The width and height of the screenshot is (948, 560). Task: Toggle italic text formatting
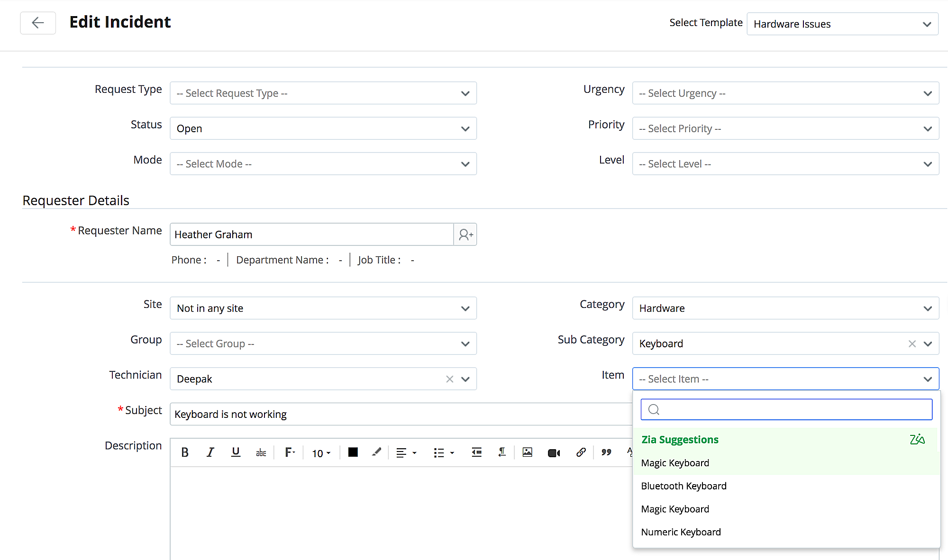pyautogui.click(x=210, y=452)
